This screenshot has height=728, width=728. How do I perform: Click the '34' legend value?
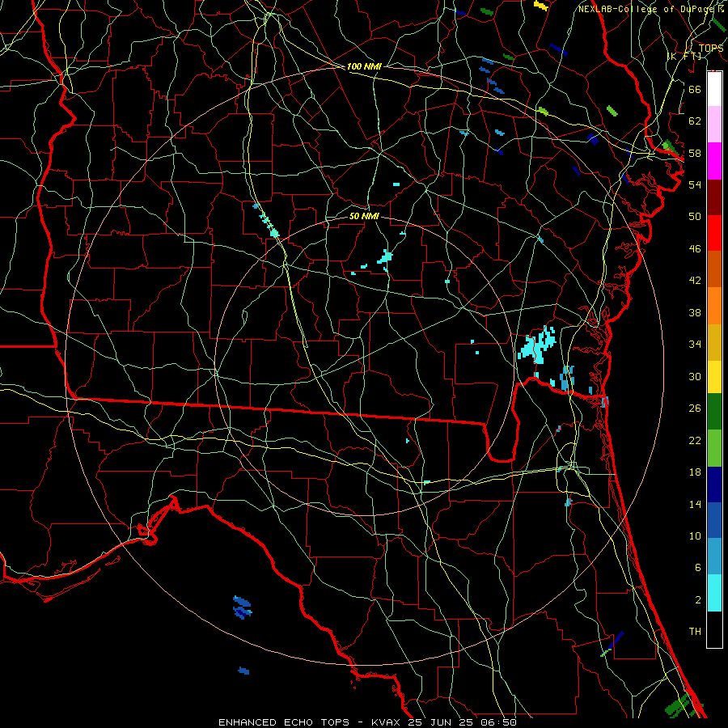pyautogui.click(x=695, y=345)
